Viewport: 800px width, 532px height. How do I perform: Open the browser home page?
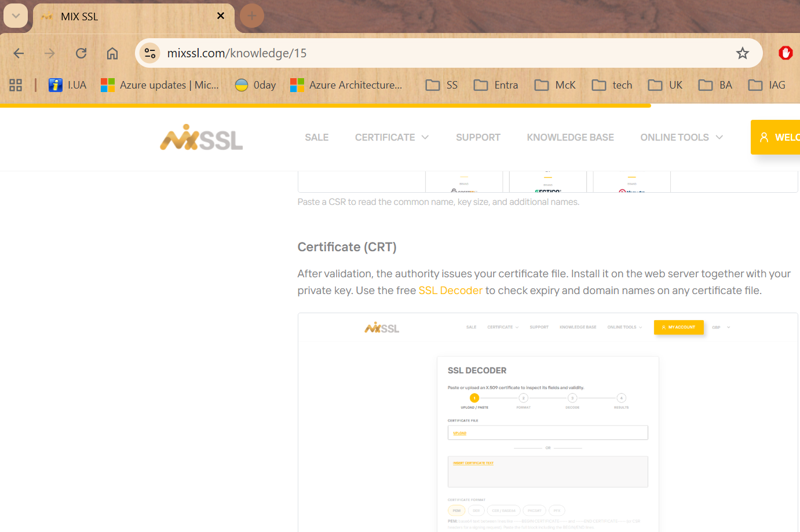tap(112, 53)
